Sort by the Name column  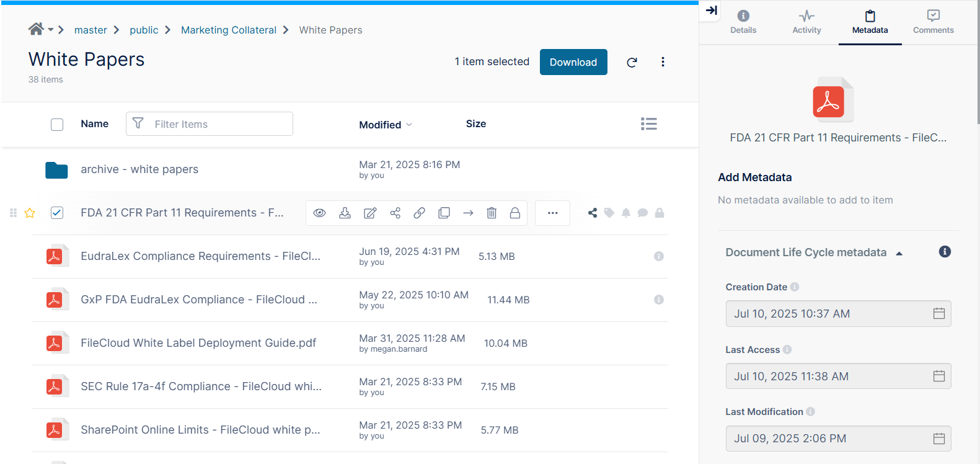pyautogui.click(x=95, y=124)
